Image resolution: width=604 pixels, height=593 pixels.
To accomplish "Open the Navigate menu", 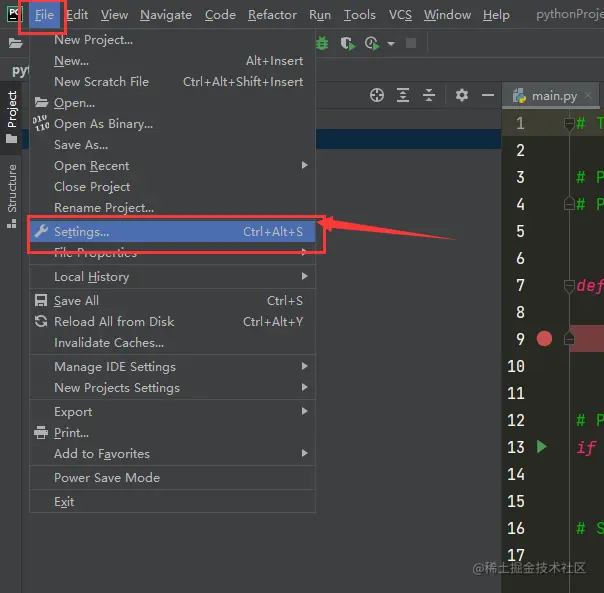I will (166, 15).
